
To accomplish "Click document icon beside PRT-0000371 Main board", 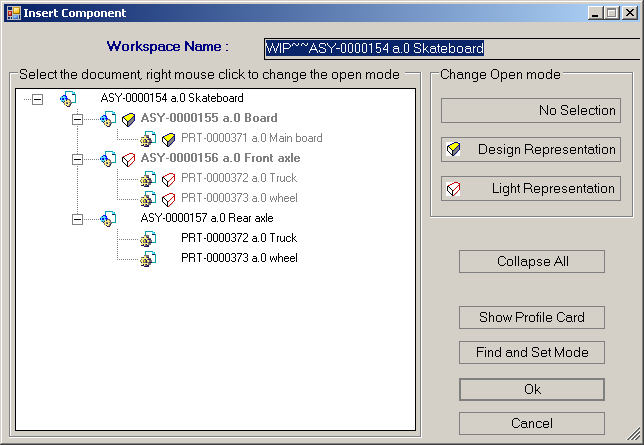I will [x=148, y=139].
